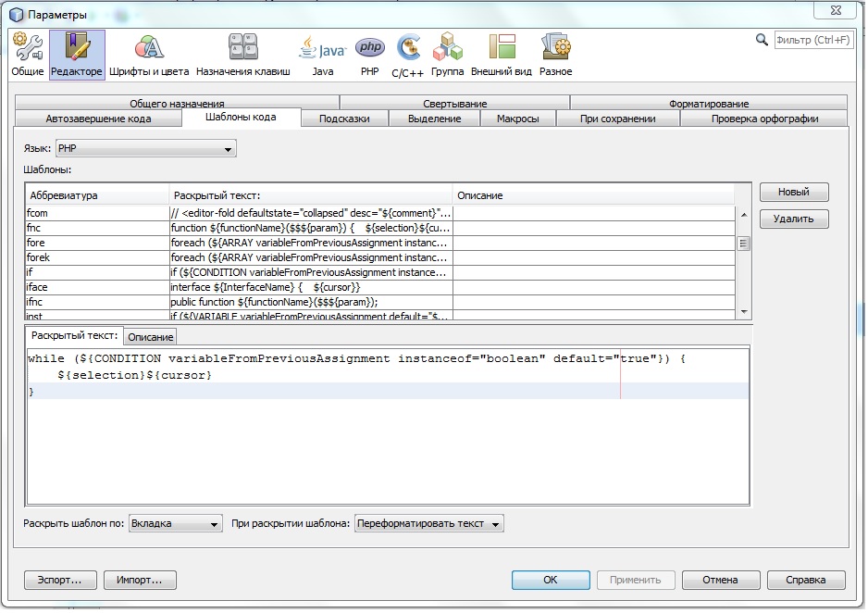Open Справка help button
The width and height of the screenshot is (868, 613).
coord(806,580)
